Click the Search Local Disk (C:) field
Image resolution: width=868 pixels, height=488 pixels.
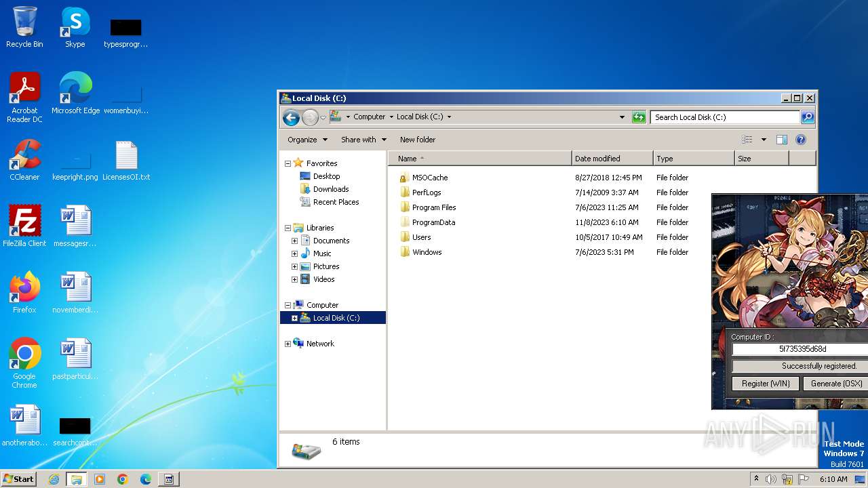725,117
